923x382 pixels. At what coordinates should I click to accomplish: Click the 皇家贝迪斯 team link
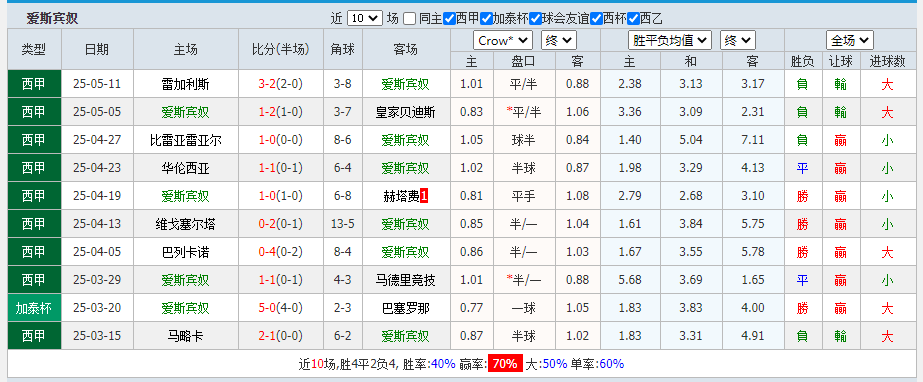click(406, 112)
